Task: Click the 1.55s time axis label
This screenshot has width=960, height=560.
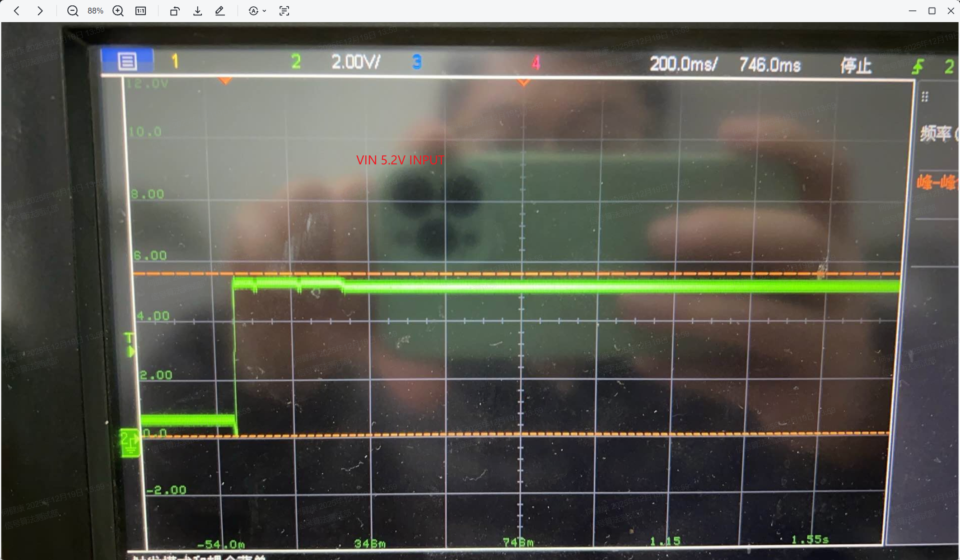Action: pos(810,540)
